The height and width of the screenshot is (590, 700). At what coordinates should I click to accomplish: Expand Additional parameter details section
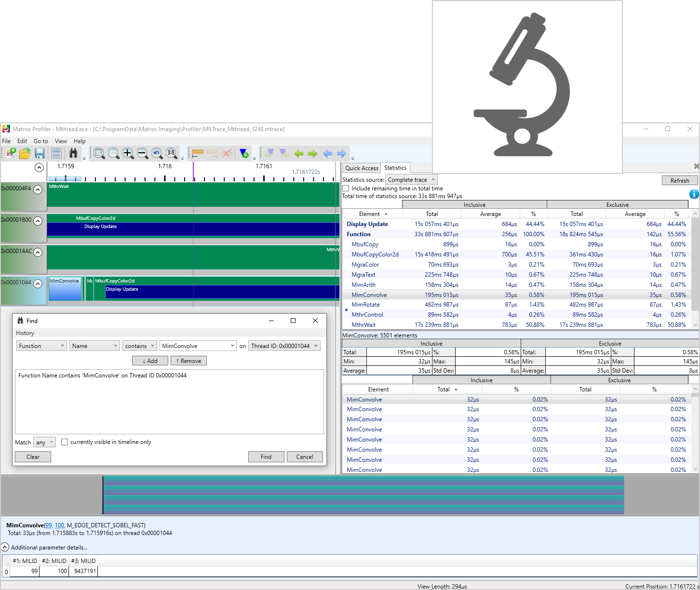pos(5,547)
